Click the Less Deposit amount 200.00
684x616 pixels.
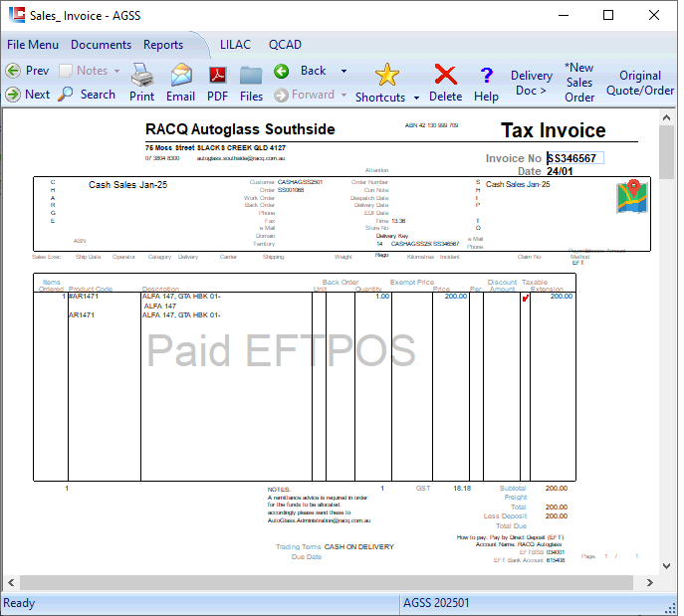coord(557,516)
